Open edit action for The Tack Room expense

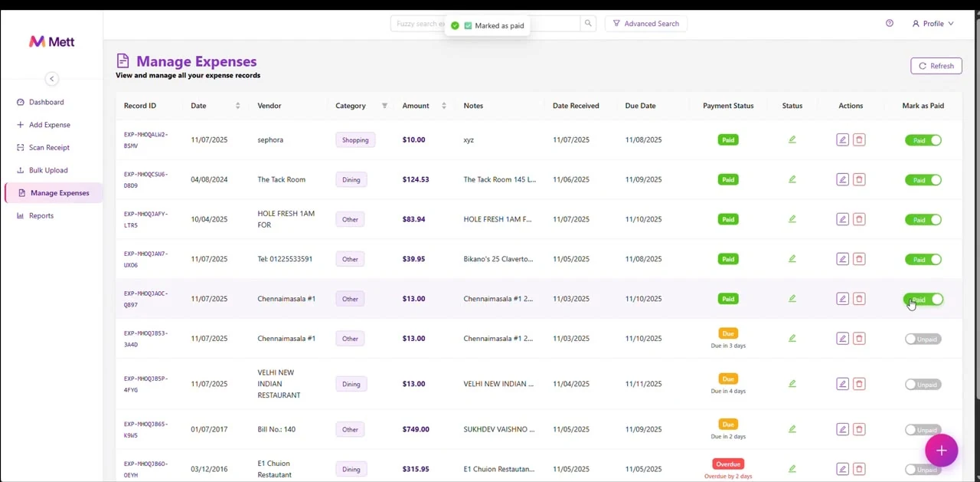click(842, 179)
